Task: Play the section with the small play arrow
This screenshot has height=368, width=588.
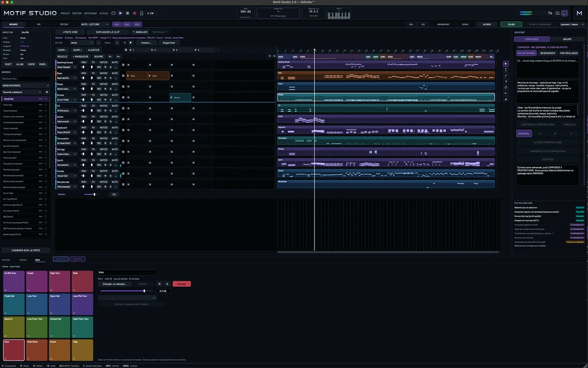Action: point(130,43)
